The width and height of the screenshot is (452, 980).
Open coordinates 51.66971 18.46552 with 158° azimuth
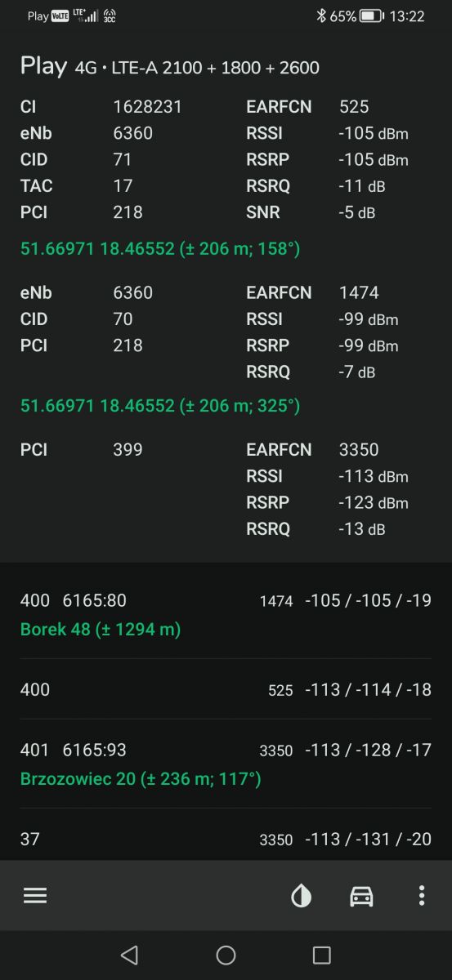pyautogui.click(x=160, y=248)
